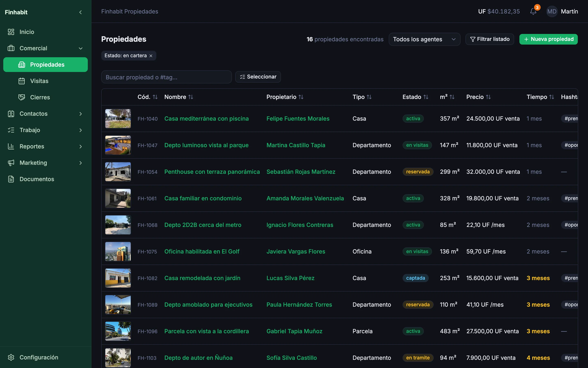The height and width of the screenshot is (368, 588).
Task: Click the Visitas calendar icon
Action: point(22,81)
